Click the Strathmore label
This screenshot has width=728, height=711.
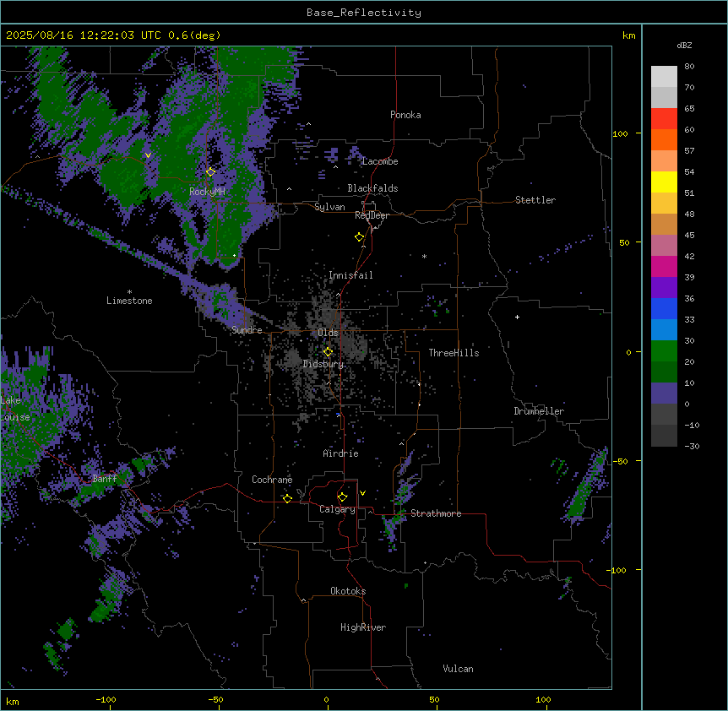pos(436,513)
